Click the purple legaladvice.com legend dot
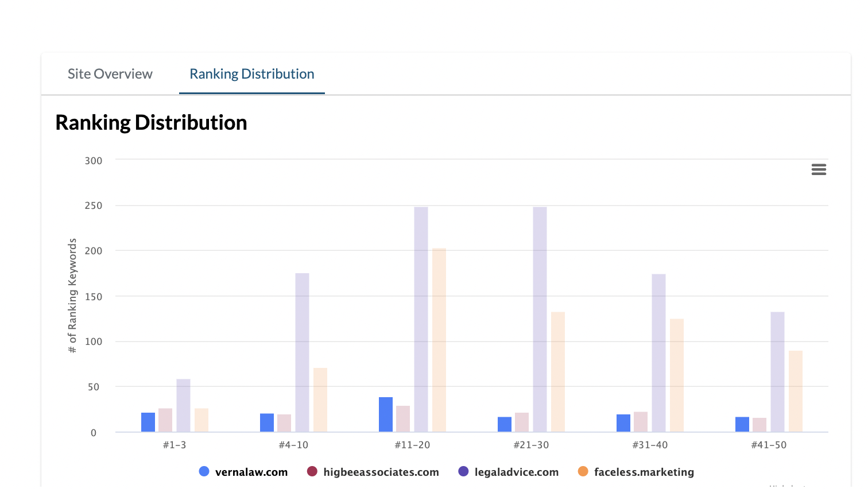This screenshot has height=489, width=868. click(x=463, y=472)
